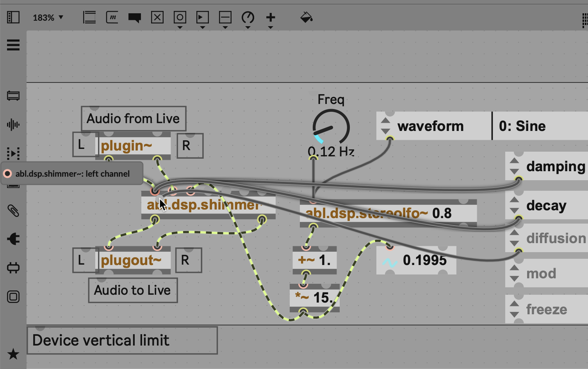Expand the slider object toolbar dropdown
This screenshot has height=369, width=588.
pos(225,27)
